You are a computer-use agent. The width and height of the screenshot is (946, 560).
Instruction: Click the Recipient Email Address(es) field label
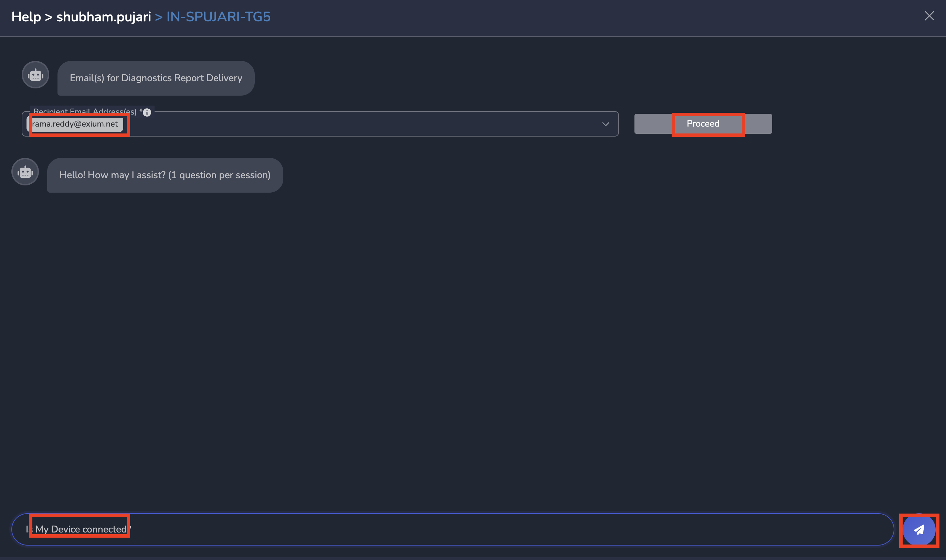[85, 112]
